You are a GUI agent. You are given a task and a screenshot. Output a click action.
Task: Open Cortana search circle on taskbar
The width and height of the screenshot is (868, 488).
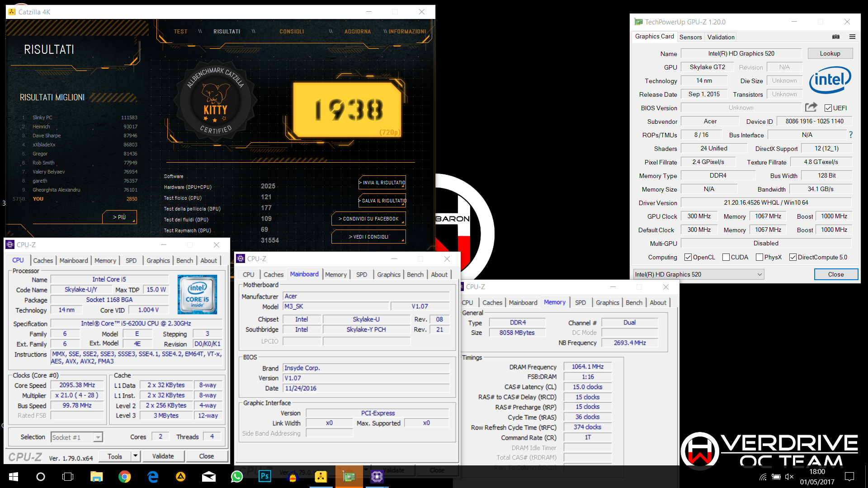pyautogui.click(x=41, y=477)
